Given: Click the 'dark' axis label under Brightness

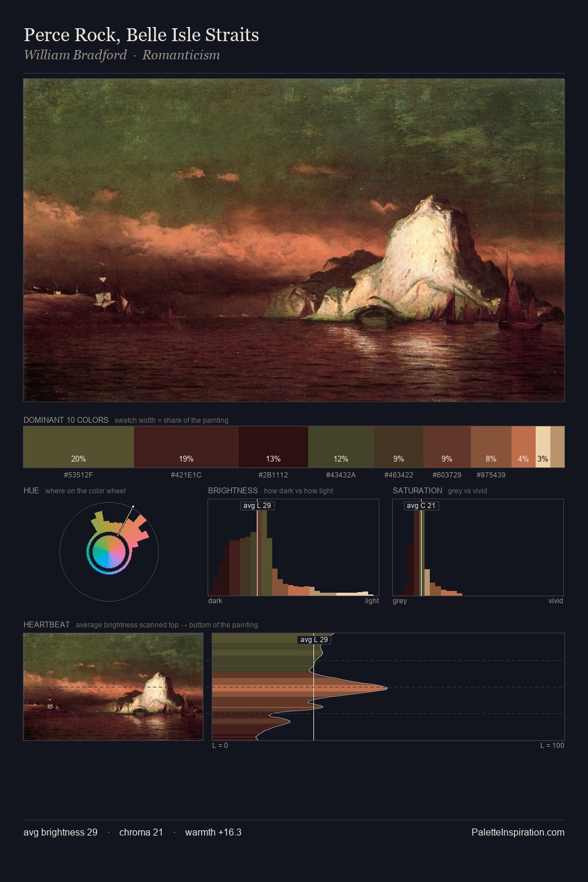Looking at the screenshot, I should click(x=215, y=601).
